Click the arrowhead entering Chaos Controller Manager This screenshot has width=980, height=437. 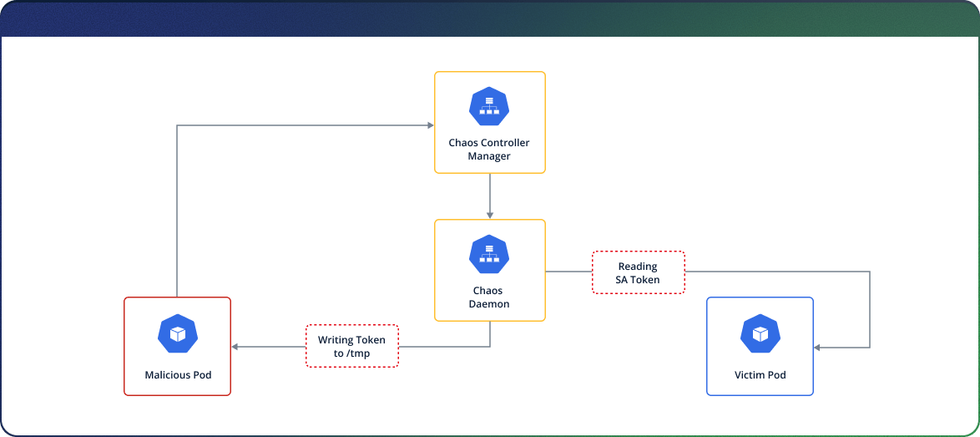click(x=430, y=125)
